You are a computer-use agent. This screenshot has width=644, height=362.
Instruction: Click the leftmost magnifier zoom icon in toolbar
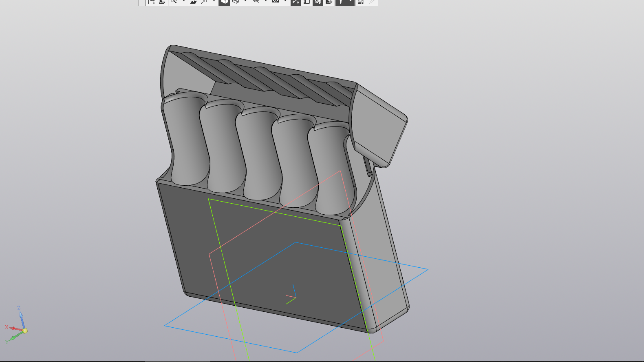[x=174, y=2]
